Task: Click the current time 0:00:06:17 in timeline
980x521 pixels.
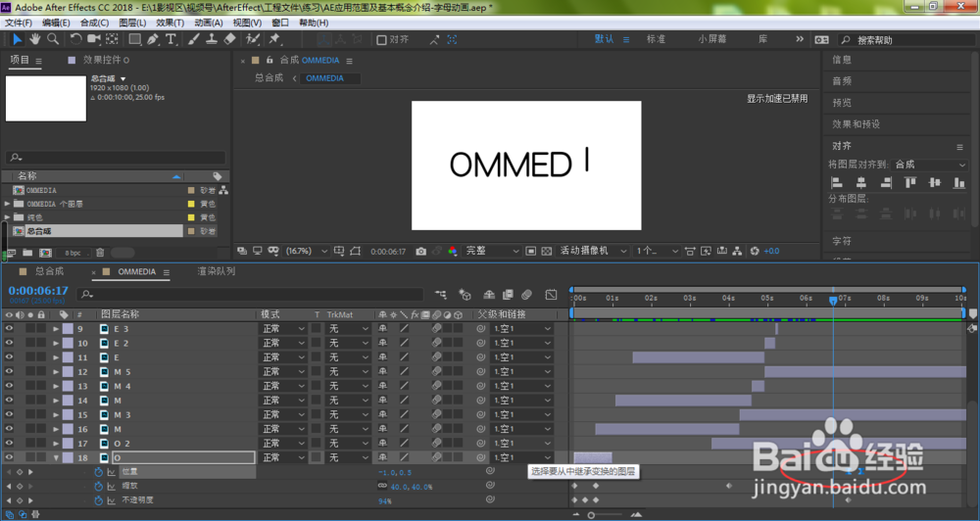Action: coord(38,291)
